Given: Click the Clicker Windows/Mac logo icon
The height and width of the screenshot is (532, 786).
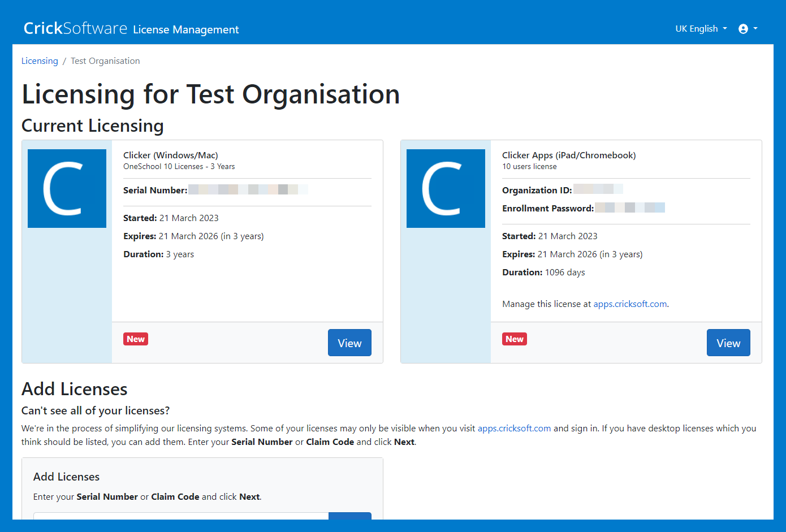Looking at the screenshot, I should coord(67,188).
